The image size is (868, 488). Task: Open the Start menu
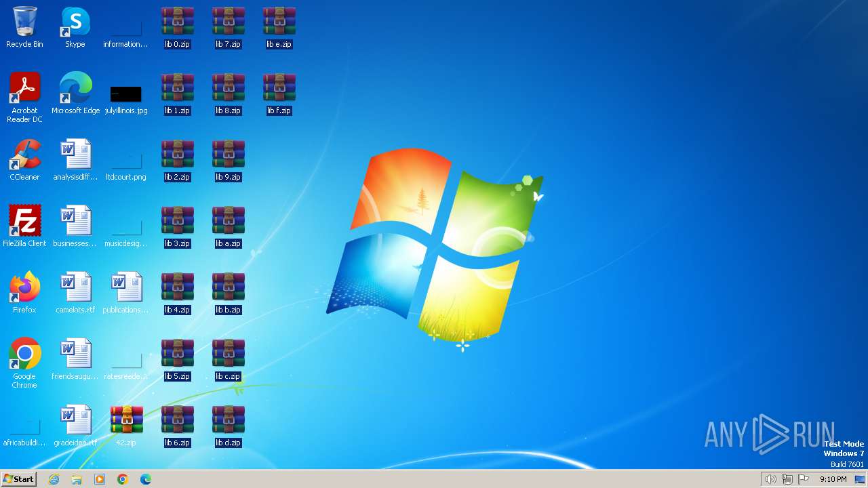pos(19,479)
